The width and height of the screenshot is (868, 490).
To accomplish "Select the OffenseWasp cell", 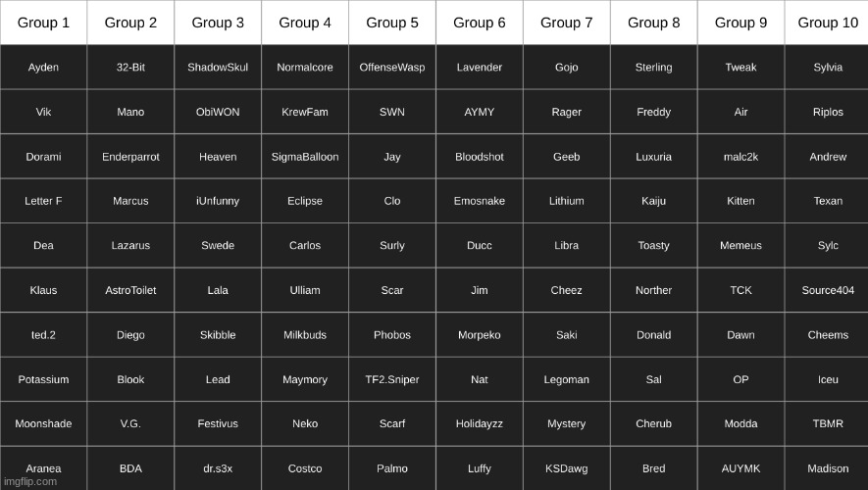I will 392,68.
